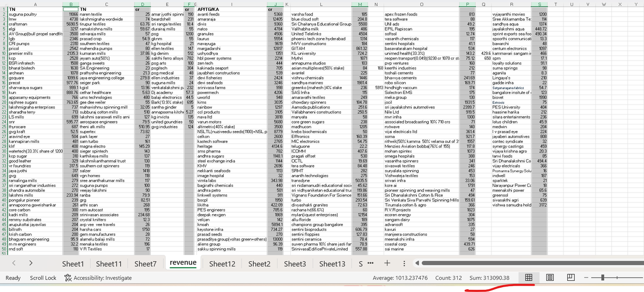Select the cell 'V R Textiles'
Screen dimensions: 644x292
[x=106, y=249]
